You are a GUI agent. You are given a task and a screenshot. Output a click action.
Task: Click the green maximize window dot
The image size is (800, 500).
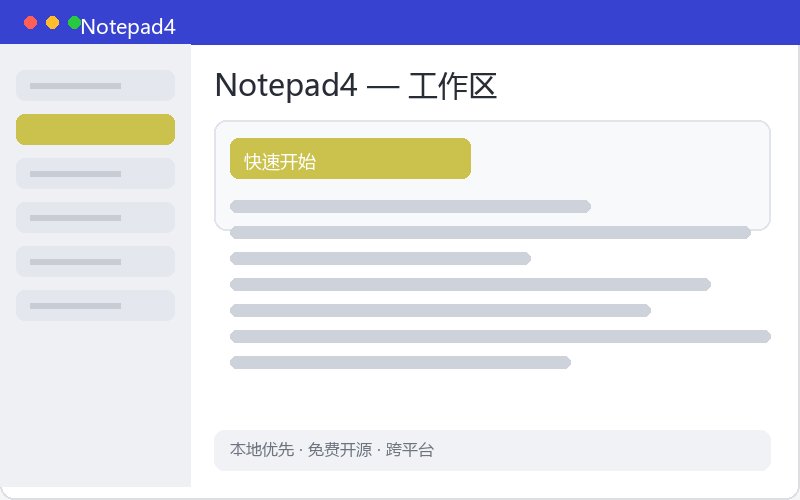(x=74, y=23)
